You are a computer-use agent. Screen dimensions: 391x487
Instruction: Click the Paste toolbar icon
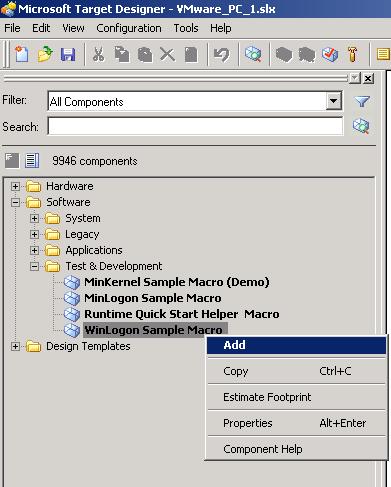tap(145, 54)
